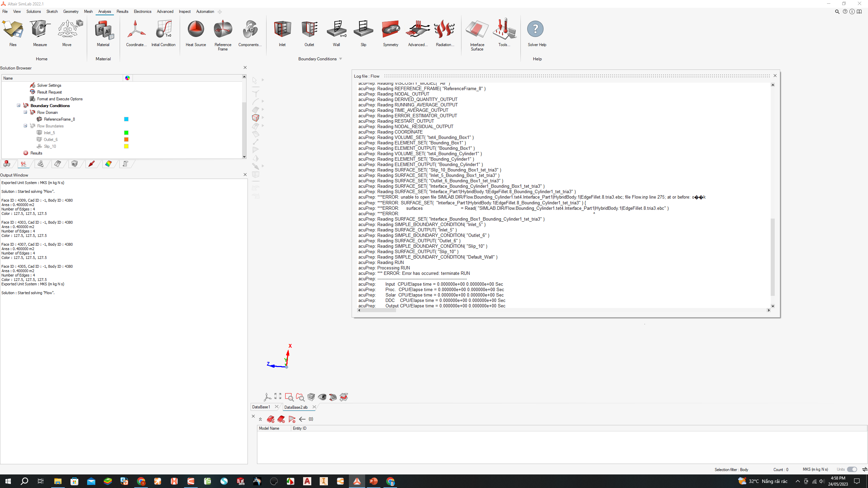Switch to the DataBase1 tab

(x=261, y=407)
